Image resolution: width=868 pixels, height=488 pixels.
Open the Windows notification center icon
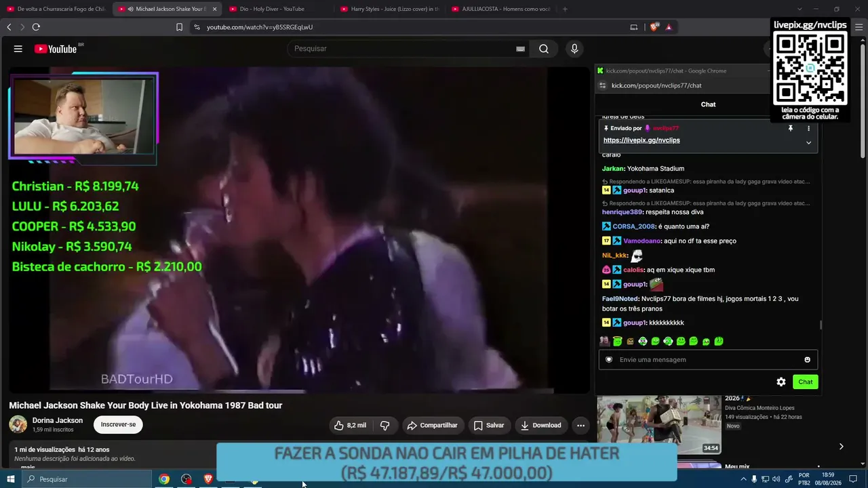click(853, 479)
